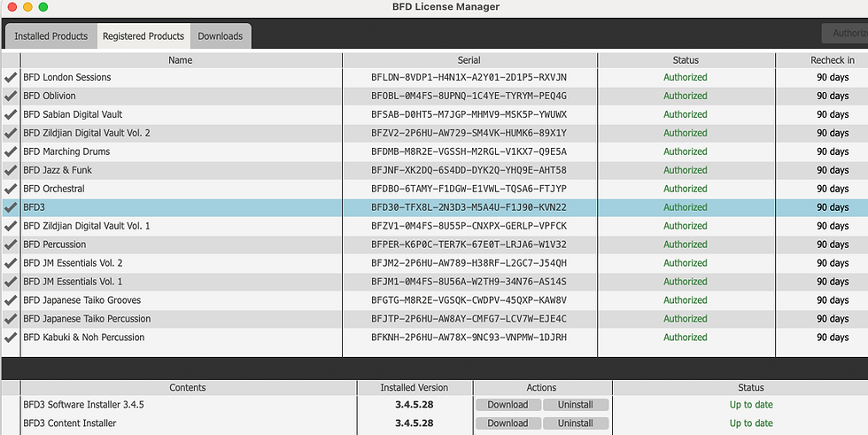The height and width of the screenshot is (435, 868).
Task: Click Up to date status of Content Installer
Action: (751, 423)
